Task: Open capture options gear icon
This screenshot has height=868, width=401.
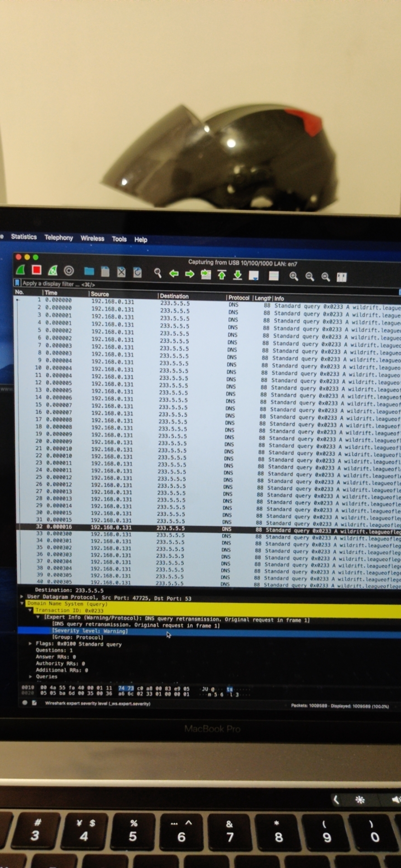Action: pyautogui.click(x=69, y=271)
